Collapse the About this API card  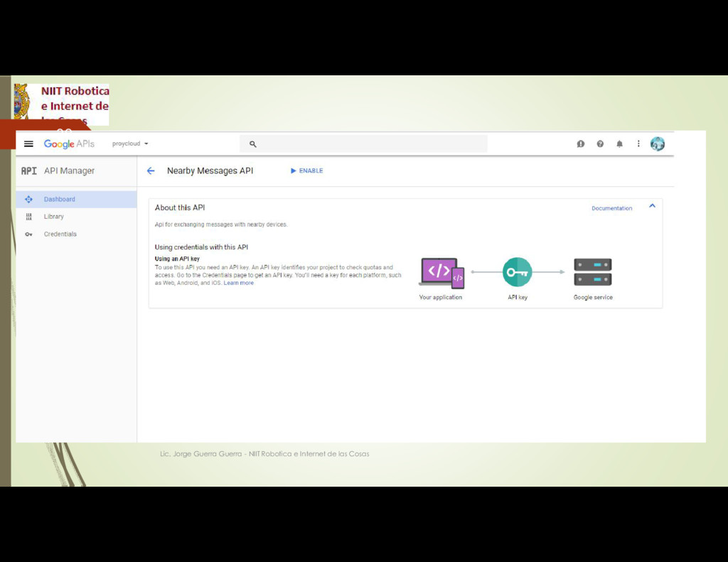click(653, 205)
